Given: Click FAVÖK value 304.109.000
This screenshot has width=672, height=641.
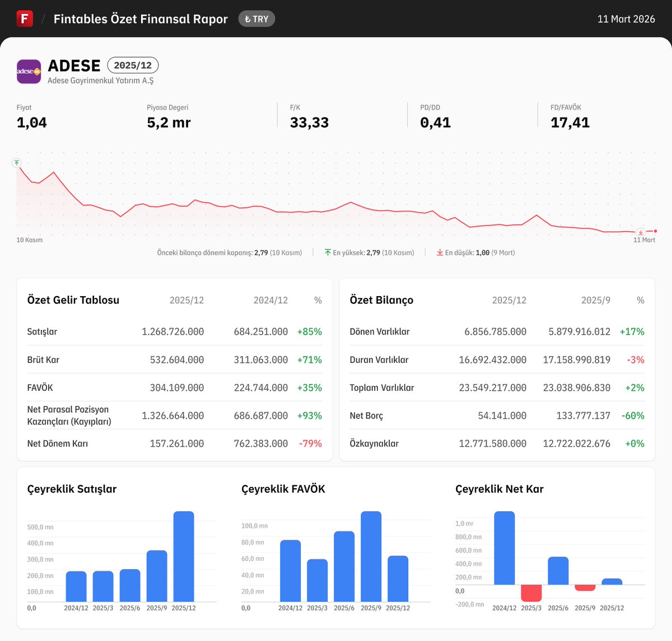Looking at the screenshot, I should (177, 387).
